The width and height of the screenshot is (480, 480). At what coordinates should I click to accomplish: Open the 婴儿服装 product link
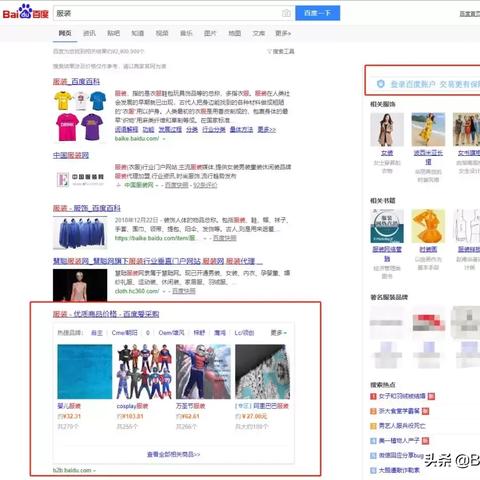(x=69, y=406)
